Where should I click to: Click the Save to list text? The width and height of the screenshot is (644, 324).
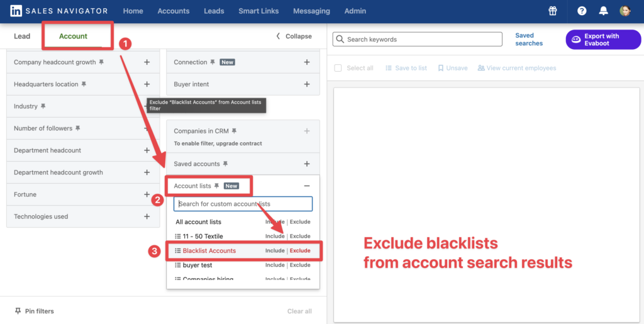click(411, 68)
